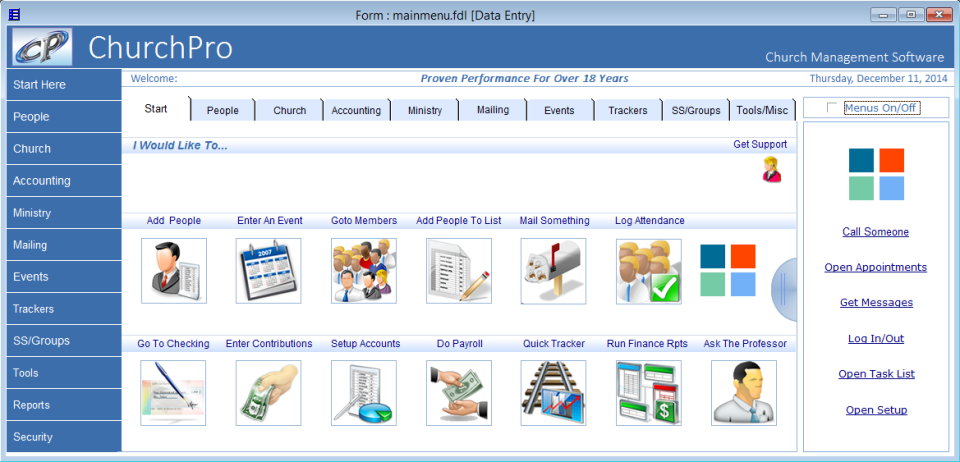
Task: Click the Add People label
Action: (x=174, y=220)
